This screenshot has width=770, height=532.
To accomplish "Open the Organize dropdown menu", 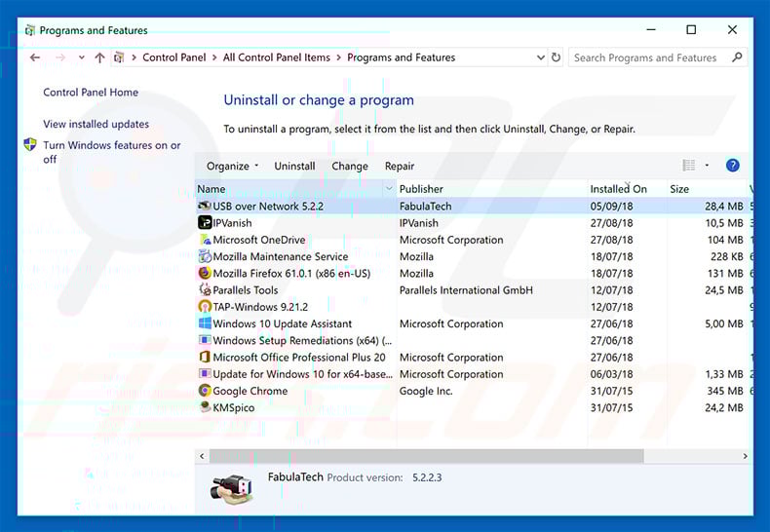I will pos(232,166).
